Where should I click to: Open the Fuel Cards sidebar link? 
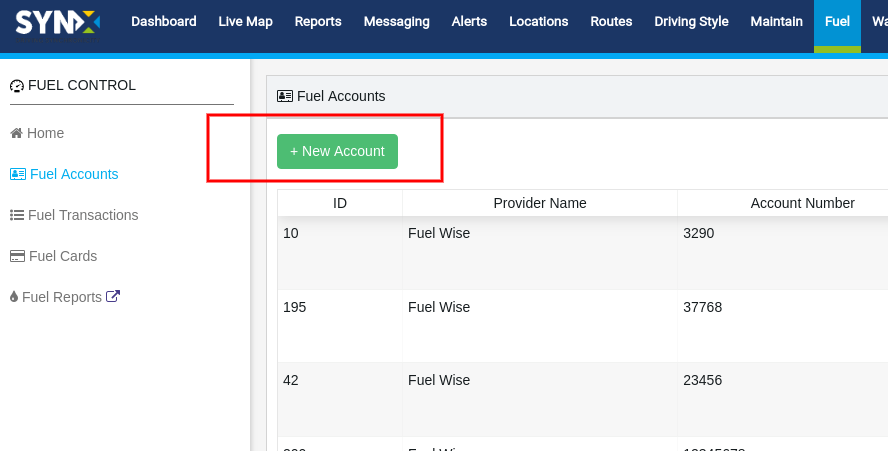[63, 256]
